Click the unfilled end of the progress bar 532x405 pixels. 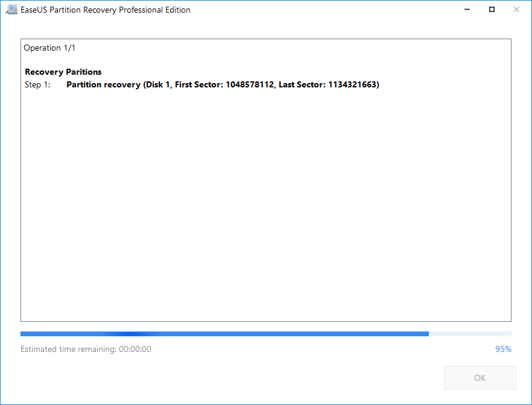[470, 334]
